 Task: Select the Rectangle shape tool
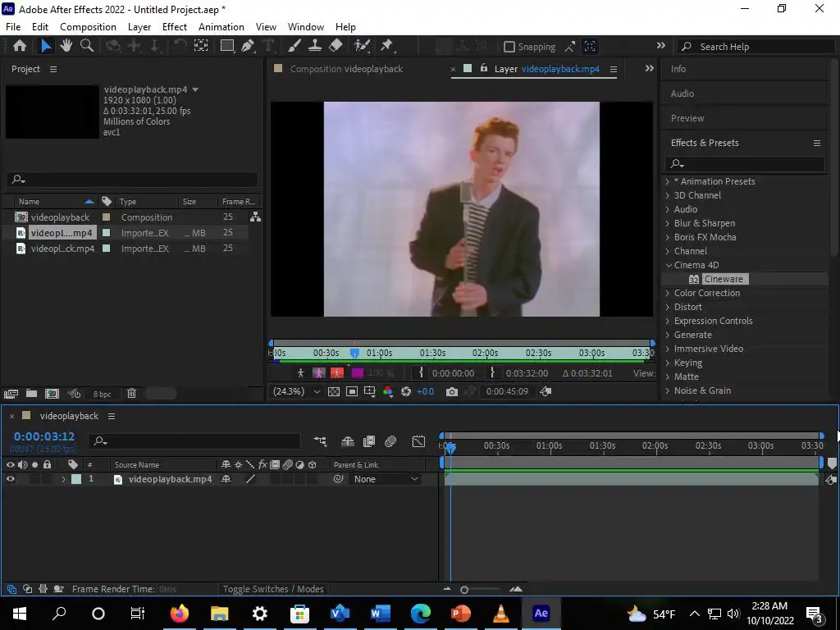227,46
